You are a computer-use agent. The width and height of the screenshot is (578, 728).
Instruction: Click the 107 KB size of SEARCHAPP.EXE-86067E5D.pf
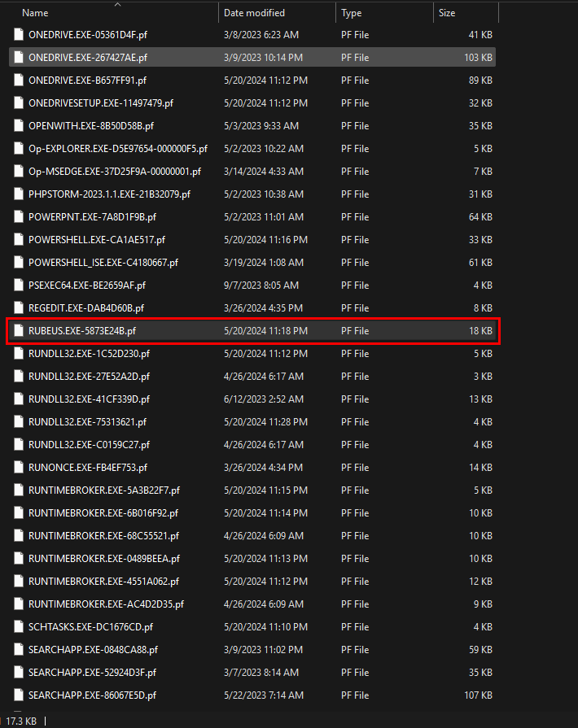coord(478,695)
